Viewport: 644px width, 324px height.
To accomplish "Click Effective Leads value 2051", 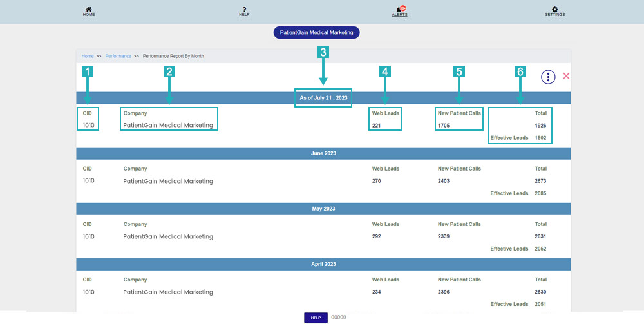I will tap(540, 304).
